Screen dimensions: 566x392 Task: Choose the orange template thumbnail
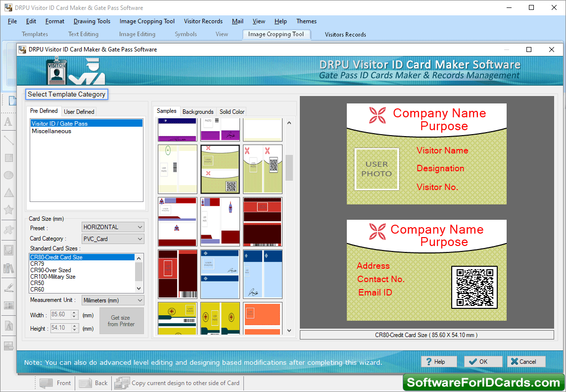[x=262, y=318]
